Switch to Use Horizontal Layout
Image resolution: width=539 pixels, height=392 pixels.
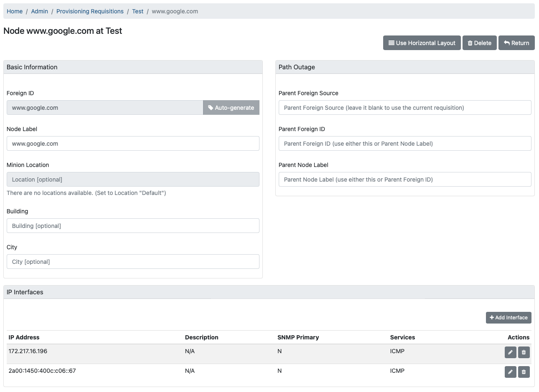(x=422, y=43)
